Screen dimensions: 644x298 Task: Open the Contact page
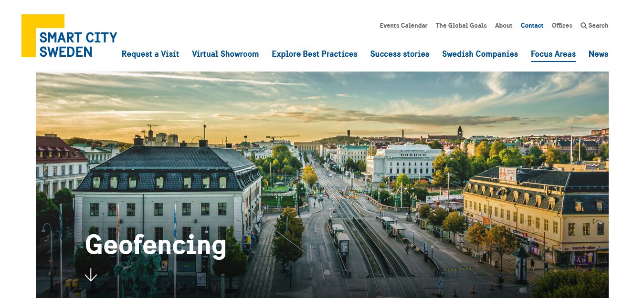(x=532, y=26)
